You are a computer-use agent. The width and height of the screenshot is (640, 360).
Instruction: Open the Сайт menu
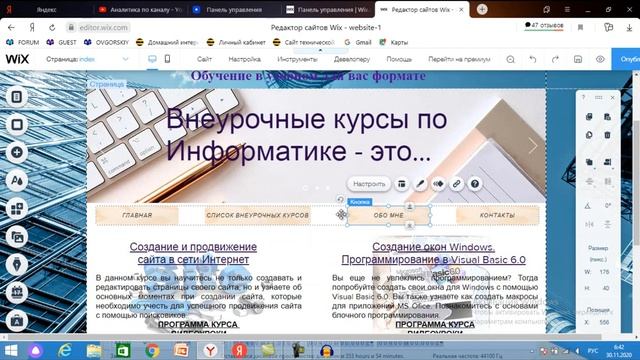point(204,59)
